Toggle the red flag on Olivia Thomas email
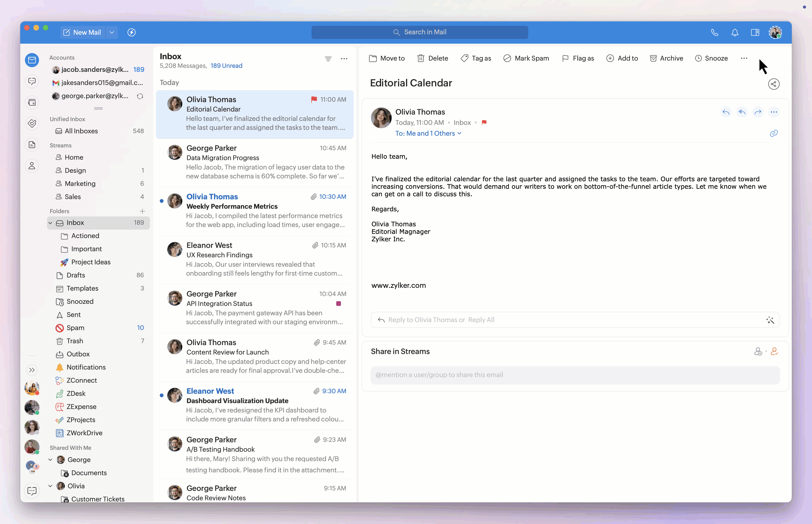This screenshot has height=524, width=812. pos(314,99)
